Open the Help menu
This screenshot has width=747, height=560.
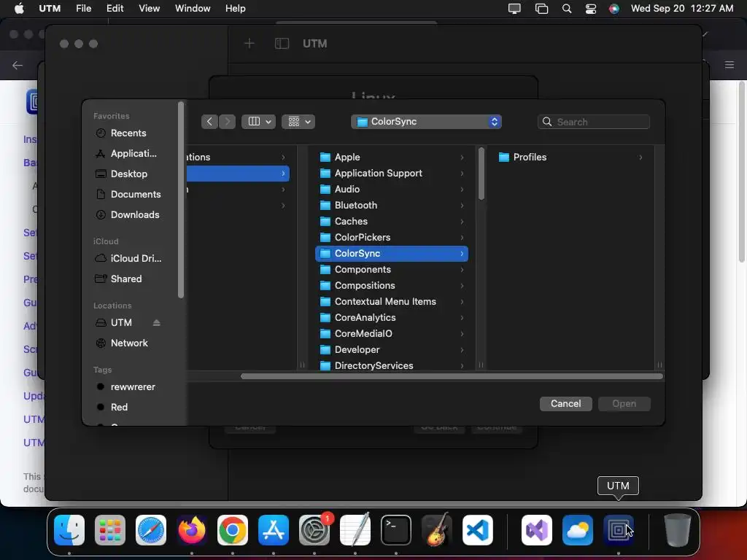click(236, 9)
